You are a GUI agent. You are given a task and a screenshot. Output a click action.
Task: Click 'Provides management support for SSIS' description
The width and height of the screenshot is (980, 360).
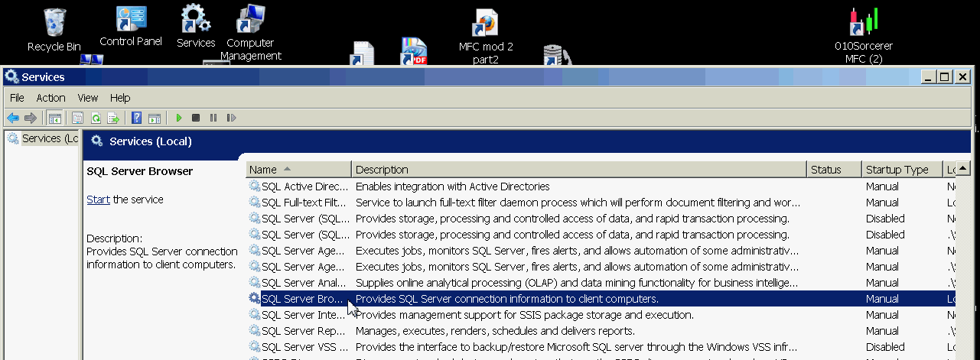click(525, 315)
